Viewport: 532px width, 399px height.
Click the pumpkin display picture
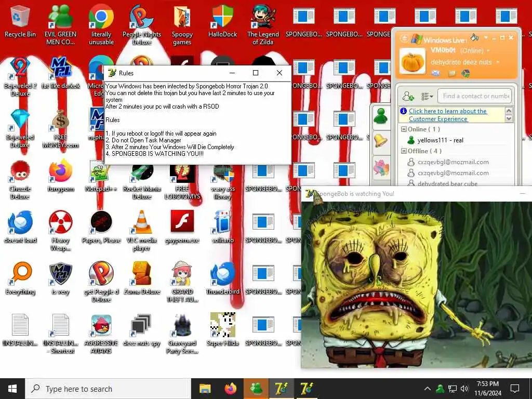click(412, 61)
